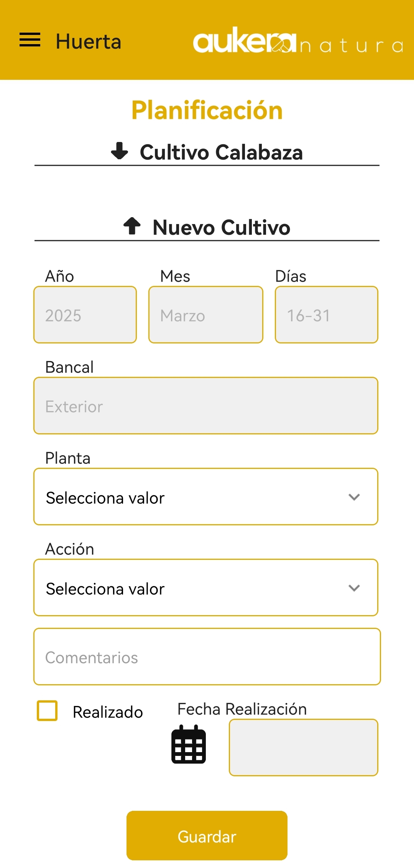Screen dimensions: 414x868
Task: Click the down arrow beside Cultivo Calabaza
Action: (x=120, y=151)
